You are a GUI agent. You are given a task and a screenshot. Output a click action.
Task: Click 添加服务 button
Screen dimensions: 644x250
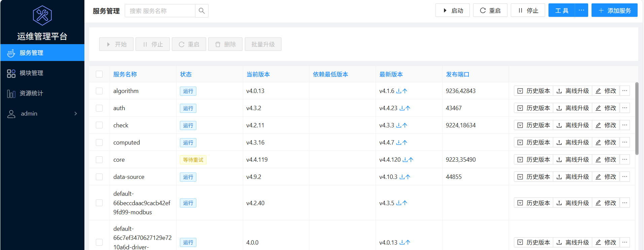[x=615, y=10]
